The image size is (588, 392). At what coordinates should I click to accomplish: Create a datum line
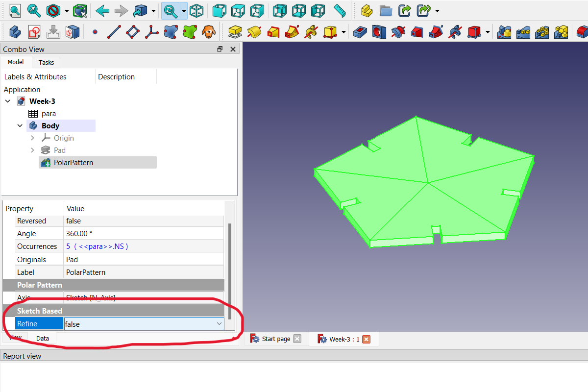point(114,32)
